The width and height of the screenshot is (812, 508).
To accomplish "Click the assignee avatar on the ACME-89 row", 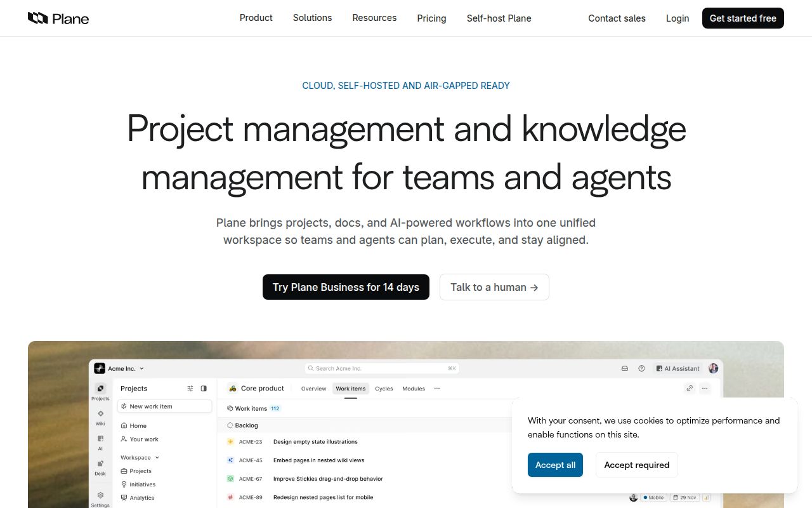I will pyautogui.click(x=633, y=497).
